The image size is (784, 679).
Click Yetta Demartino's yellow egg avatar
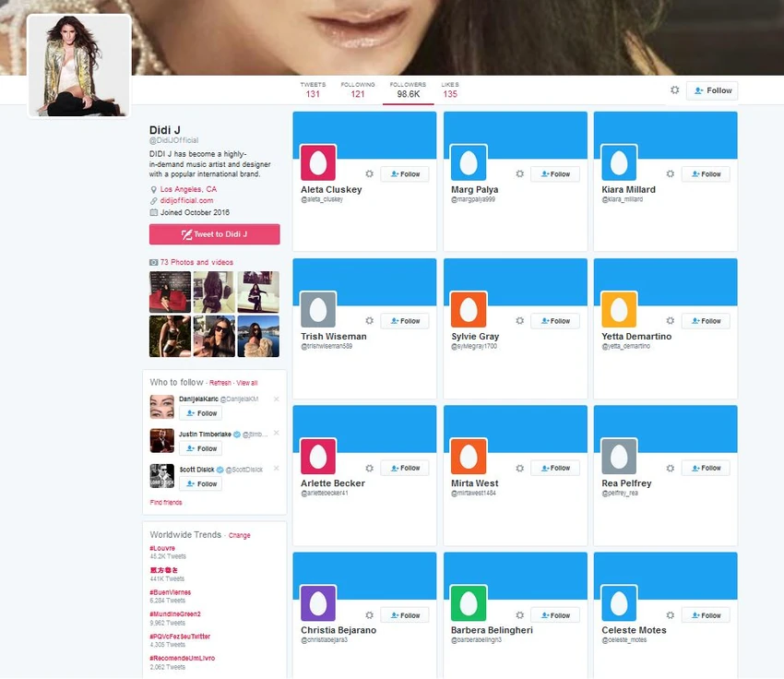(x=619, y=309)
